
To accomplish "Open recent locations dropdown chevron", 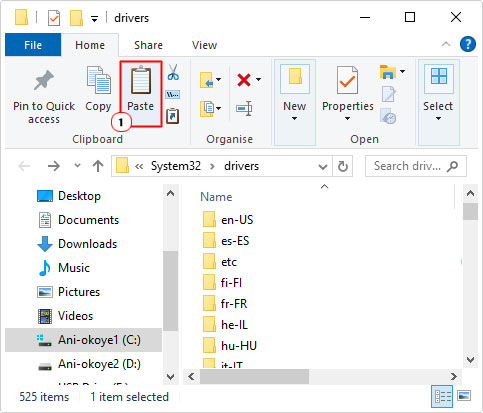I will pos(77,165).
